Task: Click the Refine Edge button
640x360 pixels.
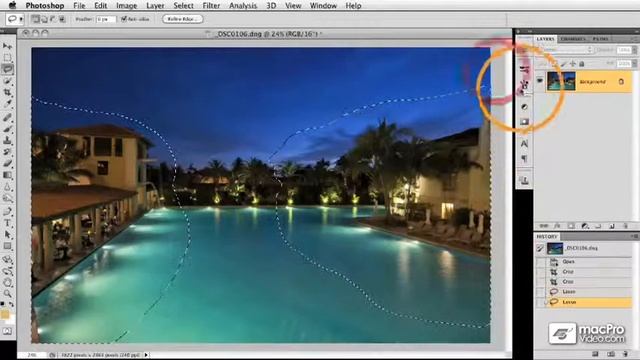Action: [182, 19]
